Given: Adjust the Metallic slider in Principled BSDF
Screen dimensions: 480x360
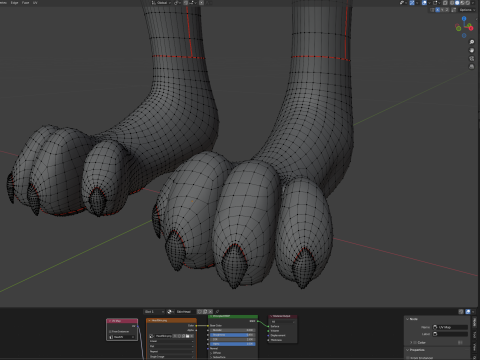Looking at the screenshot, I should (x=233, y=330).
